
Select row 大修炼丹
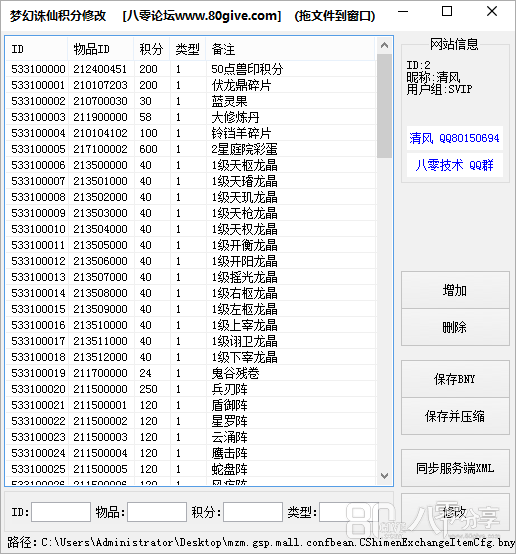[191, 117]
